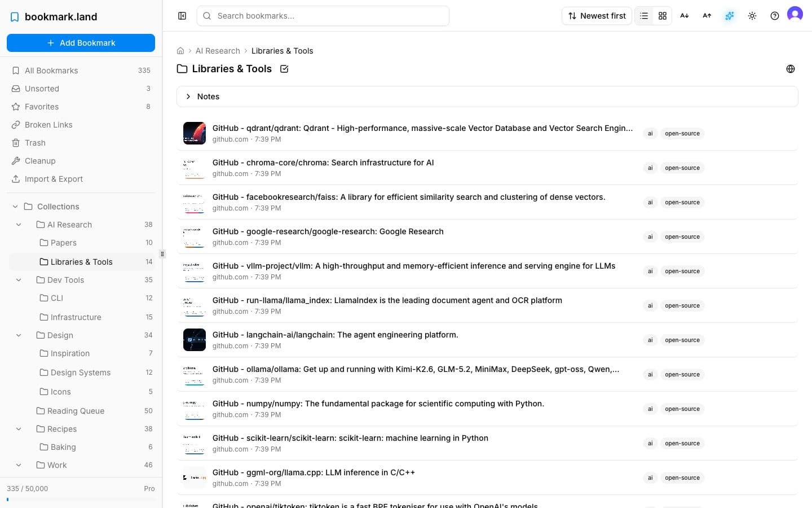Click the ai tag on the chroma-core row
The image size is (812, 508).
[x=650, y=168]
